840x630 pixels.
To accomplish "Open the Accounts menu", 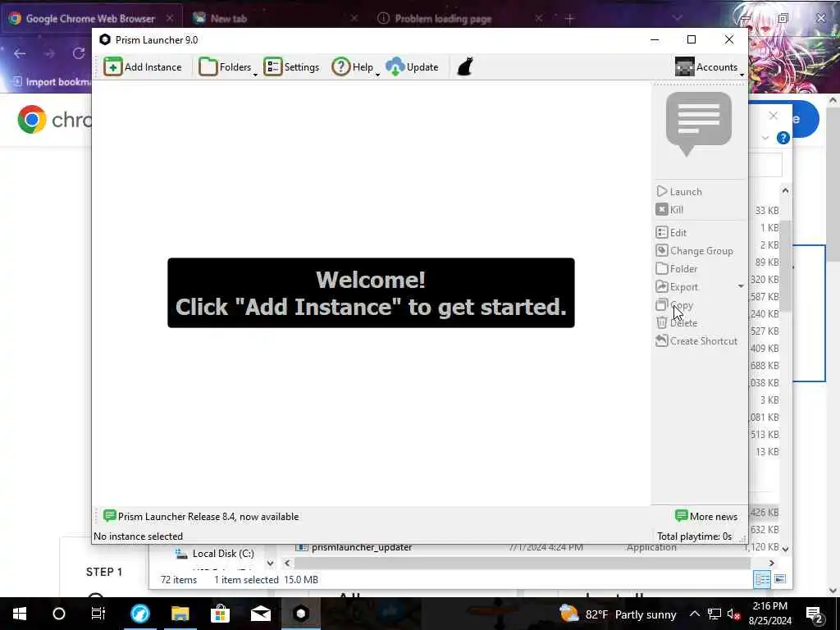I will [709, 67].
